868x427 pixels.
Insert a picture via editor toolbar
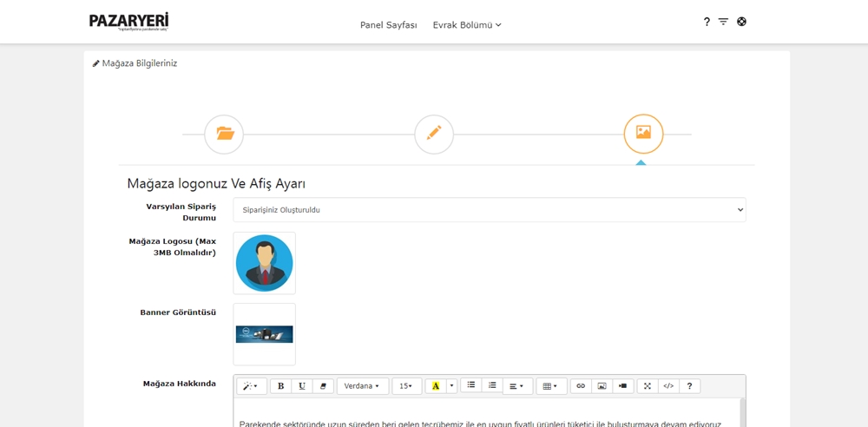[x=602, y=386]
